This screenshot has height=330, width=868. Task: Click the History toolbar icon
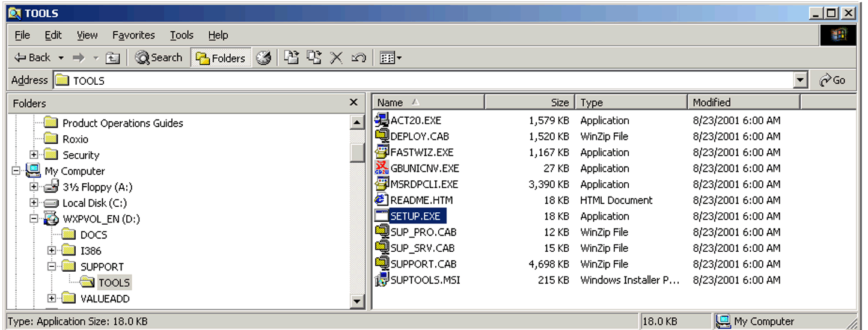pos(263,58)
